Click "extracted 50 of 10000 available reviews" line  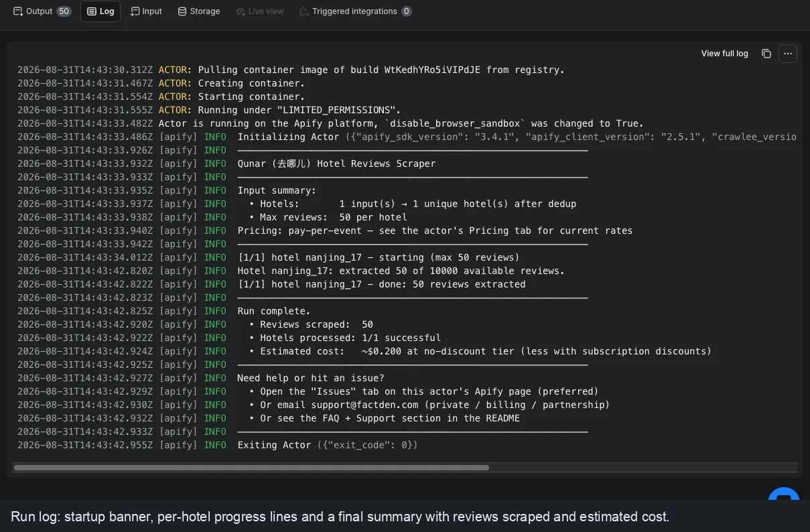pos(291,271)
